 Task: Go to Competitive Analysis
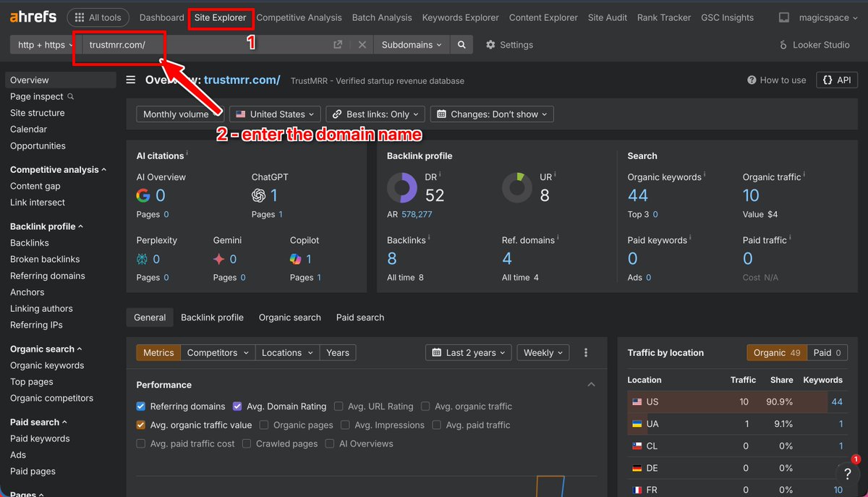coord(299,17)
